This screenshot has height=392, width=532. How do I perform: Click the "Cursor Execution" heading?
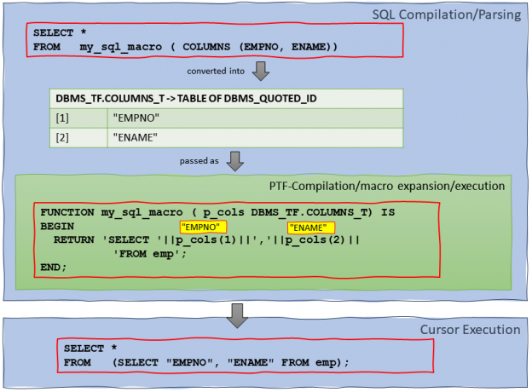[470, 330]
